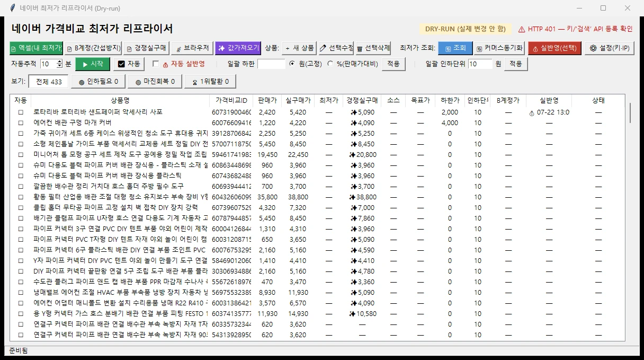This screenshot has width=644, height=360.
Task: Select the Y자 파이프 커넥터 product name
Action: (x=120, y=261)
